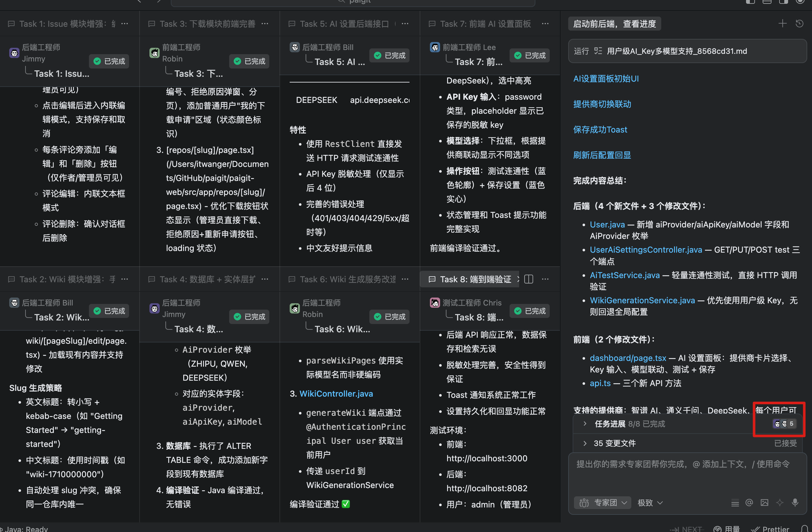Open the 专家团 mode dropdown
Image resolution: width=812 pixels, height=532 pixels.
pyautogui.click(x=603, y=502)
